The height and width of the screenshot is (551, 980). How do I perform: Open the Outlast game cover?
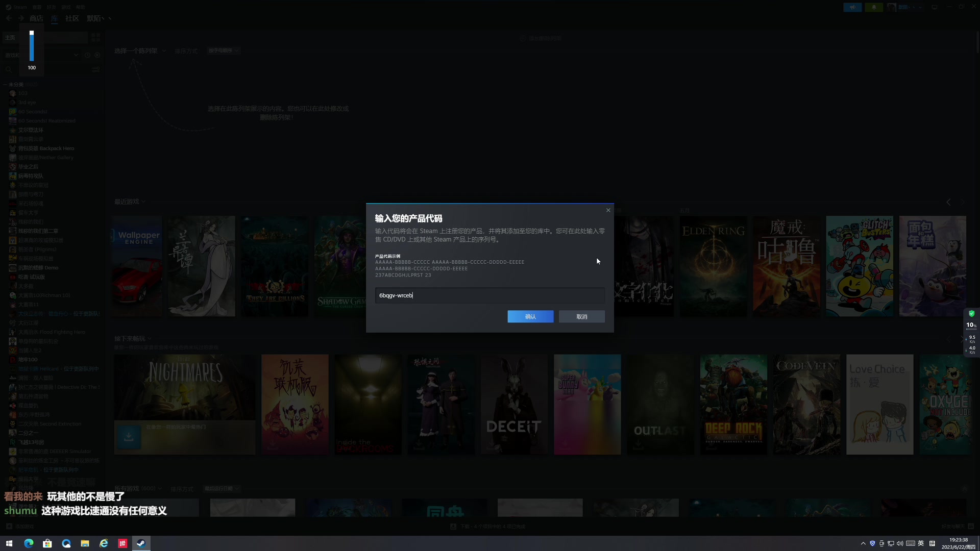click(x=660, y=405)
